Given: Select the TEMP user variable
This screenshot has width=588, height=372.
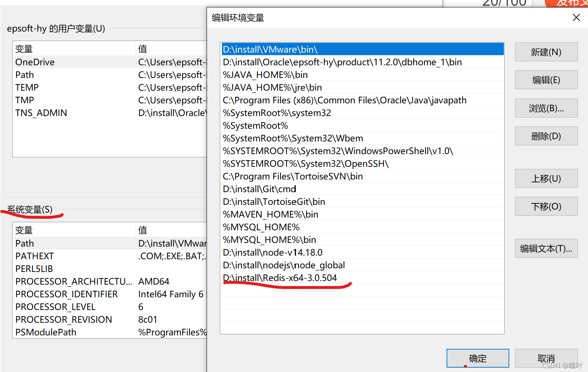Looking at the screenshot, I should [110, 87].
